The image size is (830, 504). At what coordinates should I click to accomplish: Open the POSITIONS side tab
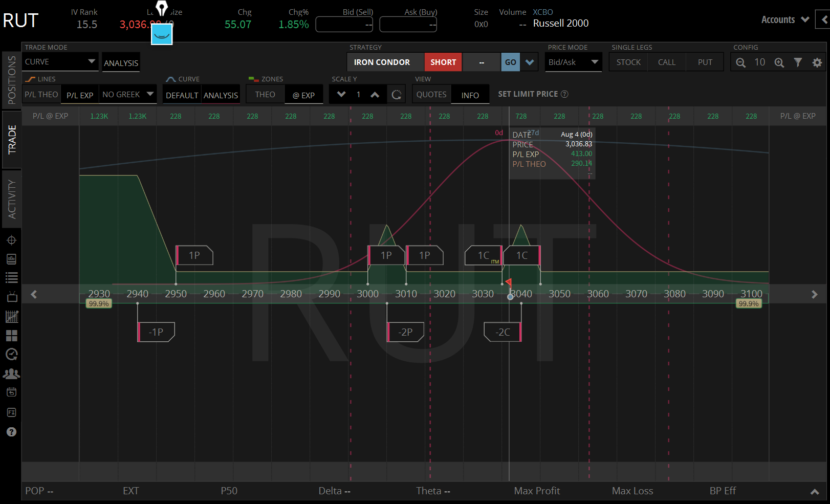click(x=12, y=80)
